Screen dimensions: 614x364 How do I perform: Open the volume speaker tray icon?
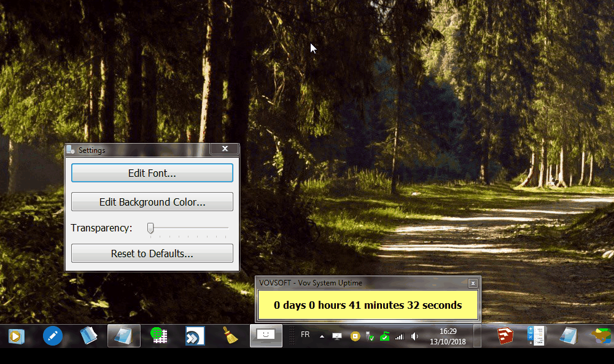coord(414,336)
